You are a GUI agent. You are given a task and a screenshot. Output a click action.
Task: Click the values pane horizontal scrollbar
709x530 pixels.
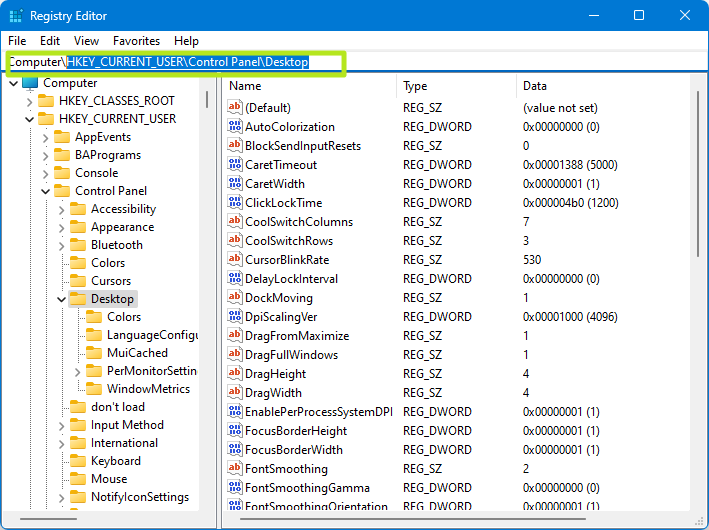pos(413,519)
